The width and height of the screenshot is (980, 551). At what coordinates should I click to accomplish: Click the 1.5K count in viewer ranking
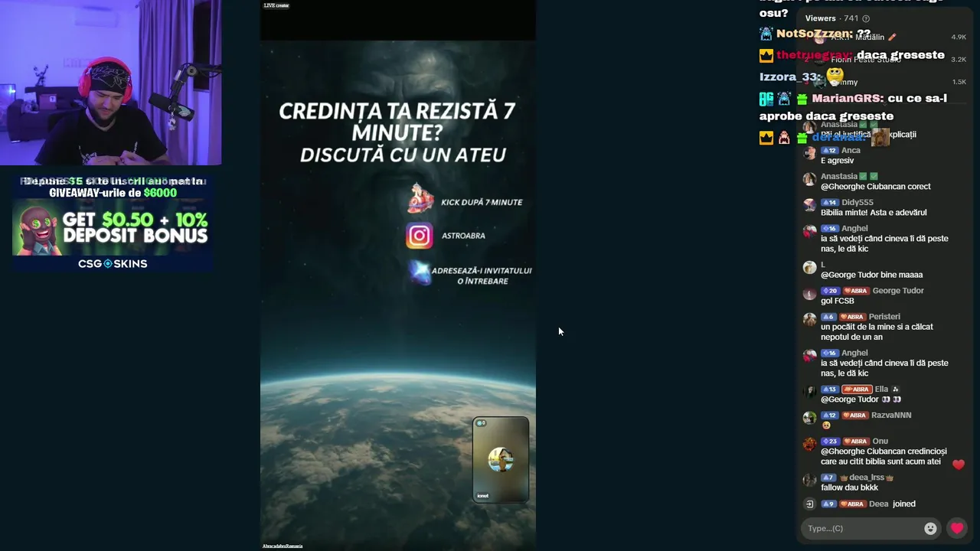point(959,82)
